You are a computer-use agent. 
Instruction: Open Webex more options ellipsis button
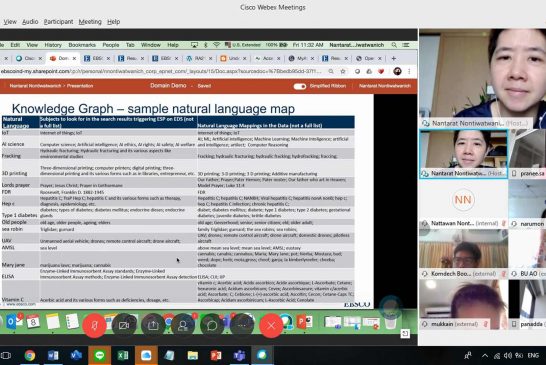click(x=242, y=325)
